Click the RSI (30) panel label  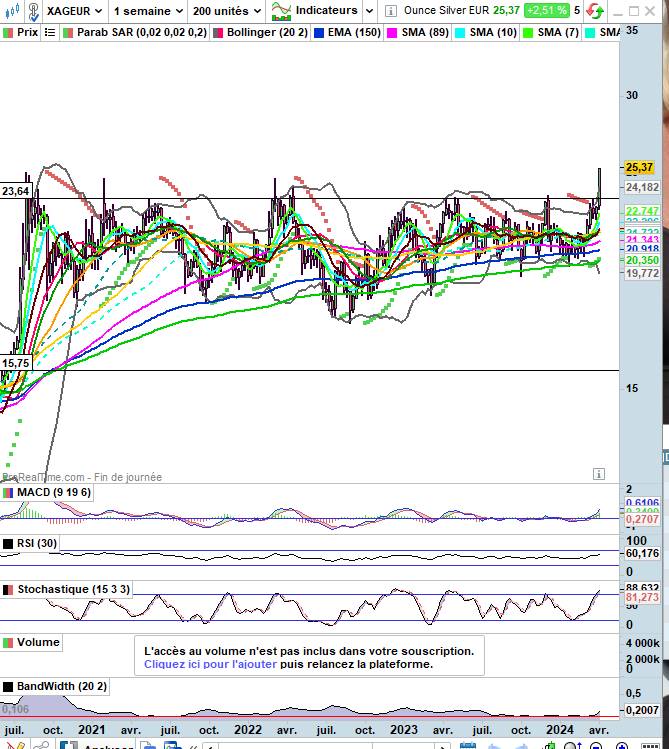pos(37,543)
